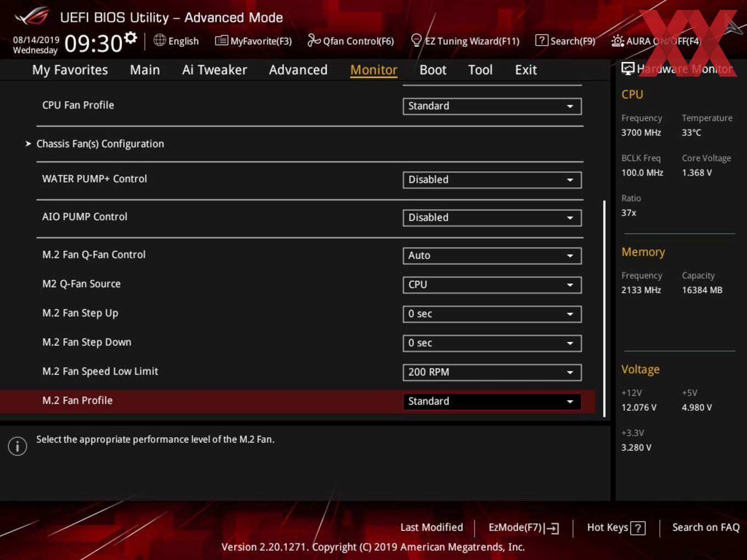The width and height of the screenshot is (747, 560).
Task: Click CPU temperature value 33°C
Action: point(692,132)
